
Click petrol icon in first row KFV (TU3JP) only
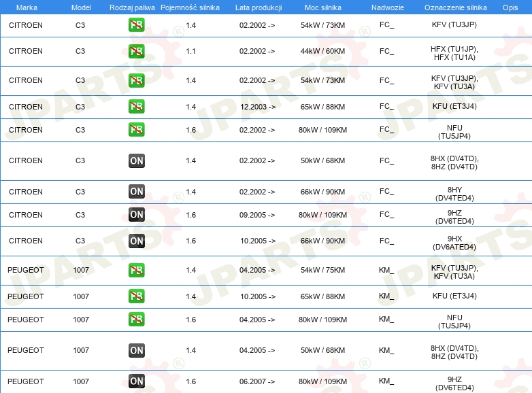(x=136, y=24)
